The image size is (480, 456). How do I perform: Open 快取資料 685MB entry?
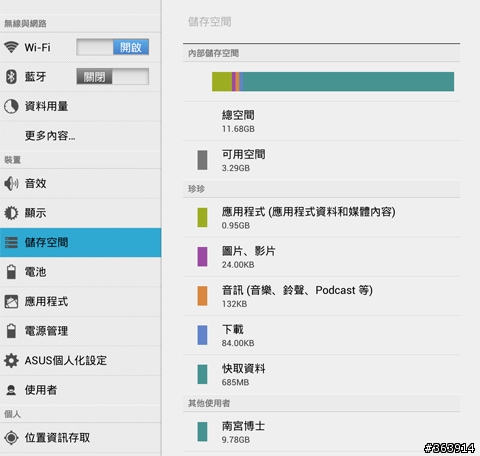(x=321, y=374)
